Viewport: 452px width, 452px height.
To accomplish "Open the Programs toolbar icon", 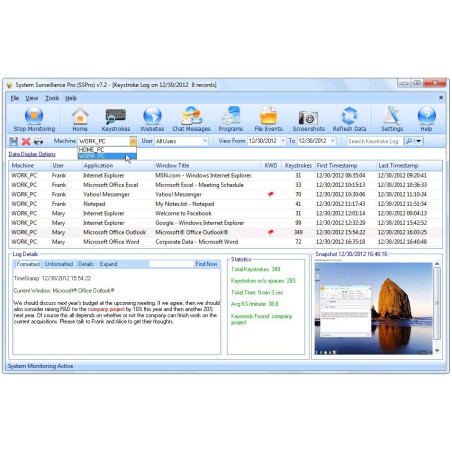I will 231,119.
